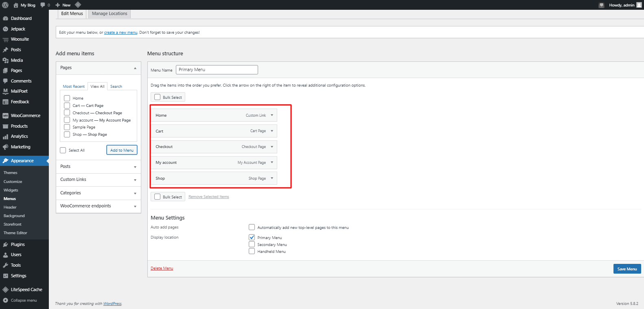Click the Save Menu button
This screenshot has height=309, width=644.
627,269
